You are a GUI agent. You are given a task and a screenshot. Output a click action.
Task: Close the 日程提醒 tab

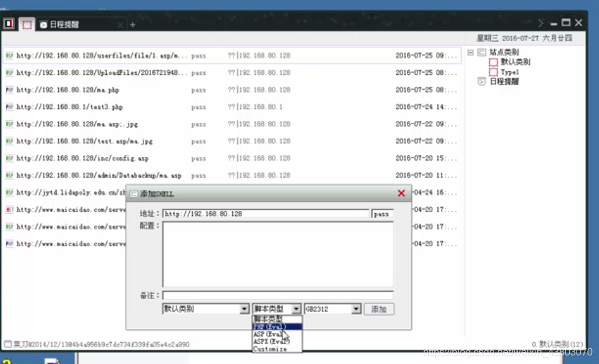[x=120, y=25]
